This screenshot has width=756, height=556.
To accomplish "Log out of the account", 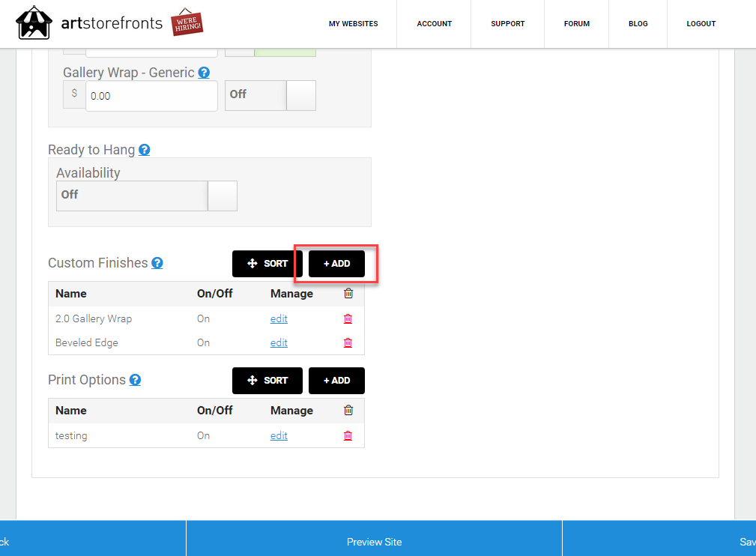I will (701, 24).
